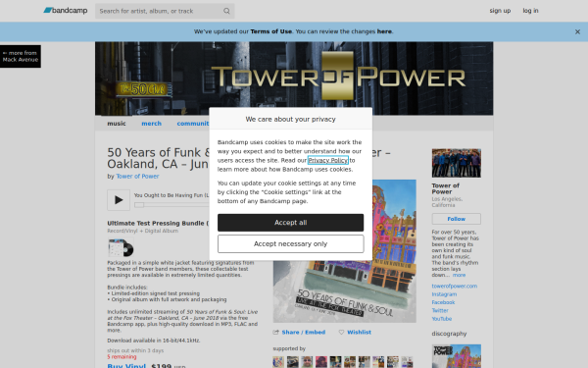
Task: Open the fifth supporter avatar
Action: coord(335,362)
